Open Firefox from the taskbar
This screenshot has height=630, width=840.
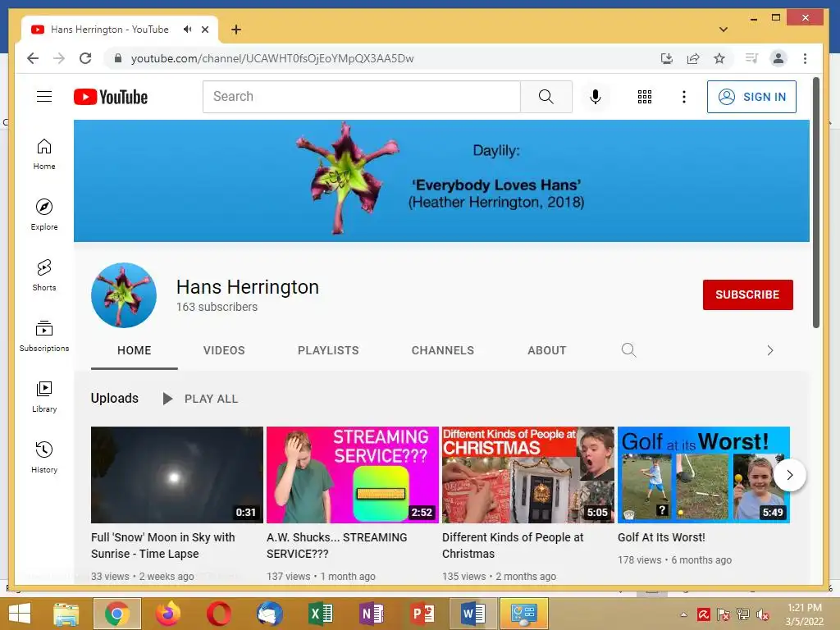pyautogui.click(x=167, y=614)
